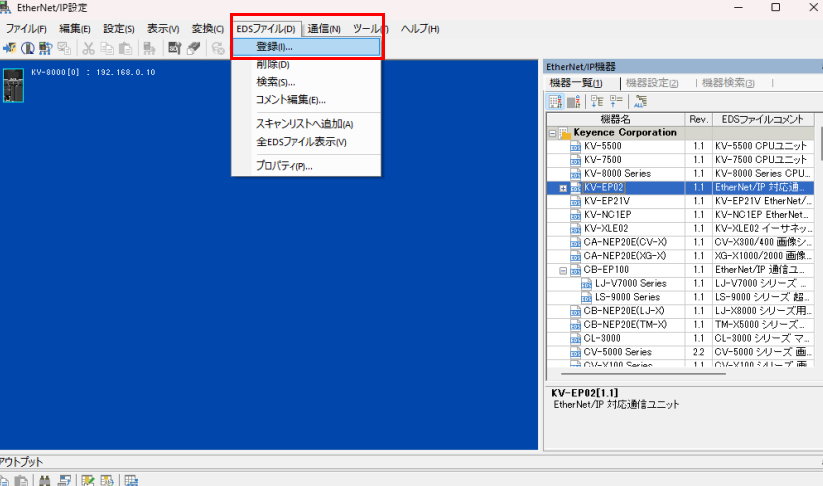Choose 登録(I)... from the EDS menu
Viewport: 823px width, 486px height.
pyautogui.click(x=306, y=47)
